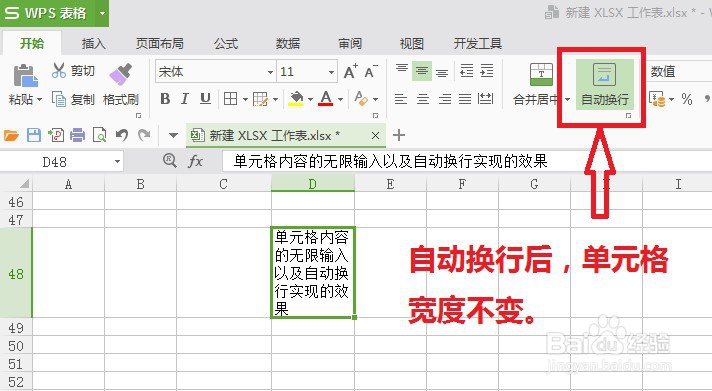Click Merge and Center (合并居中)
The width and height of the screenshot is (712, 391).
point(541,84)
